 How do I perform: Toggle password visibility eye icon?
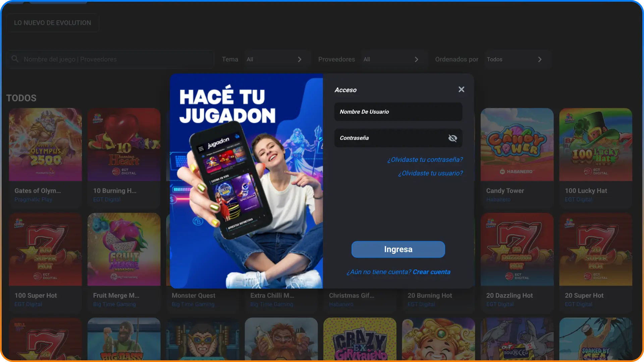pos(452,138)
